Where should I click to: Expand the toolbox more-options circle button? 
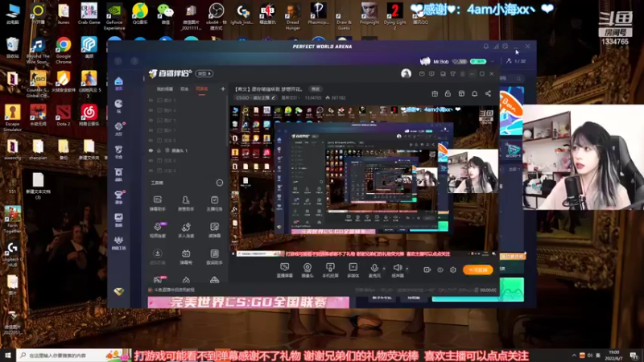tap(219, 183)
